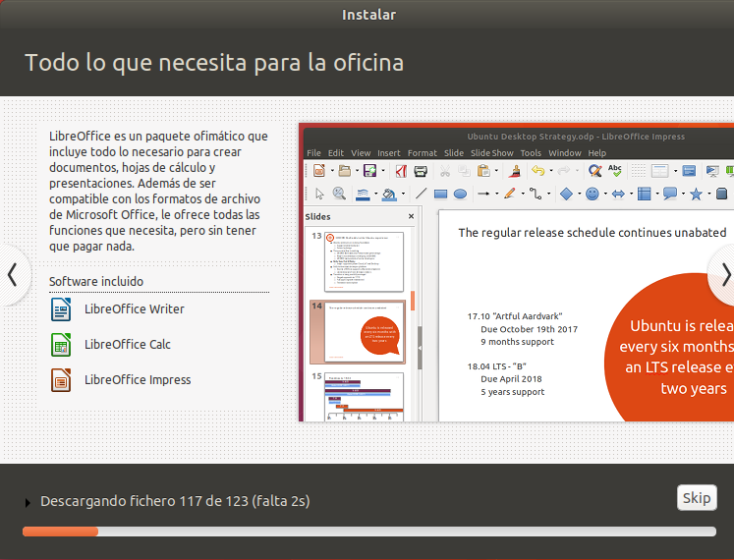Open dropdown arrow beside Save icon
This screenshot has height=560, width=734.
coord(383,171)
